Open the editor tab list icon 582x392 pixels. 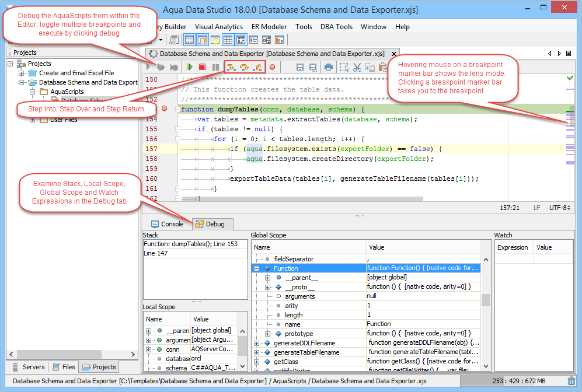(x=569, y=54)
